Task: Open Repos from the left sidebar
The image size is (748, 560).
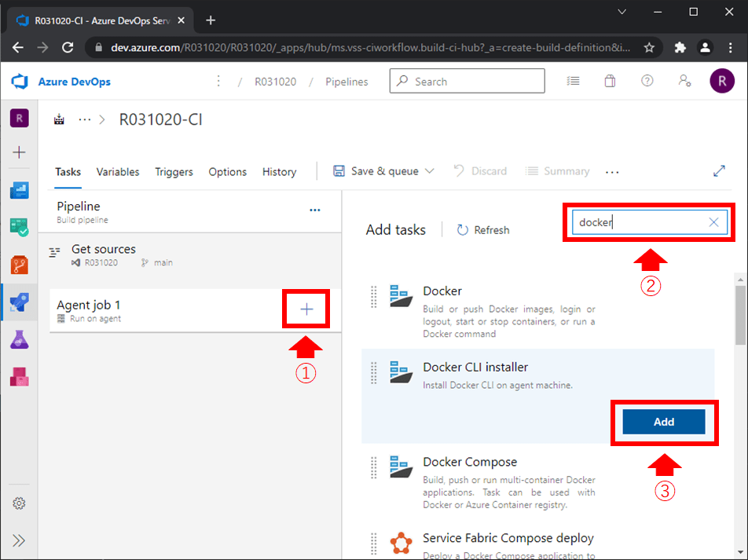Action: coord(19,265)
